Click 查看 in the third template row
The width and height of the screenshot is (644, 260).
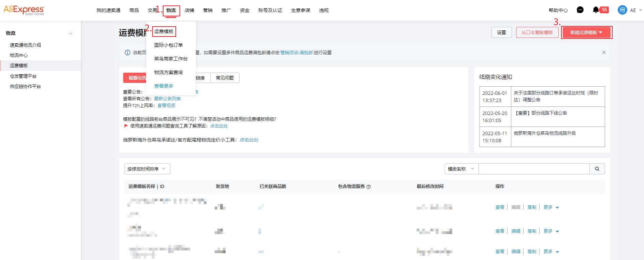coord(500,251)
